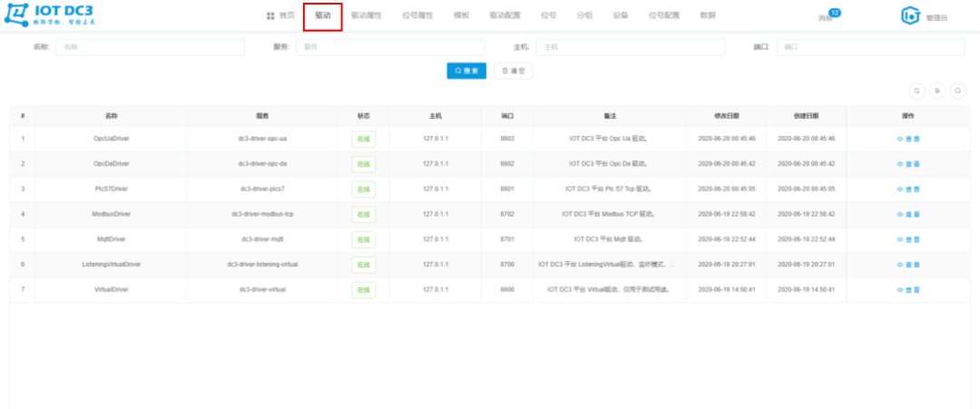Viewport: 980px width, 409px height.
Task: Click the 名称 column header
Action: click(x=112, y=116)
